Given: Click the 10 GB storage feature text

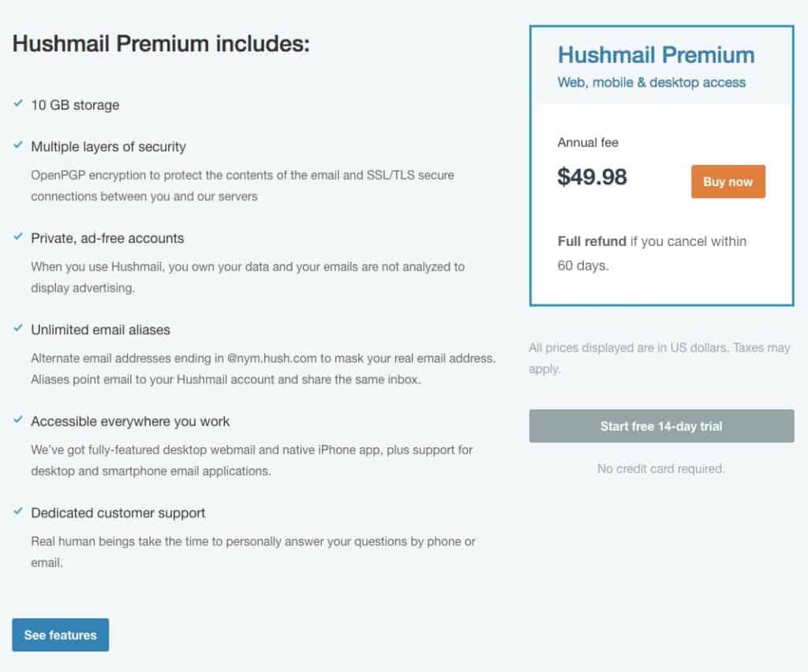Looking at the screenshot, I should point(75,105).
